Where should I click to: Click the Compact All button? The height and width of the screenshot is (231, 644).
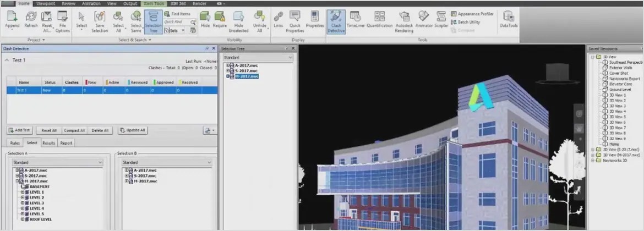74,130
